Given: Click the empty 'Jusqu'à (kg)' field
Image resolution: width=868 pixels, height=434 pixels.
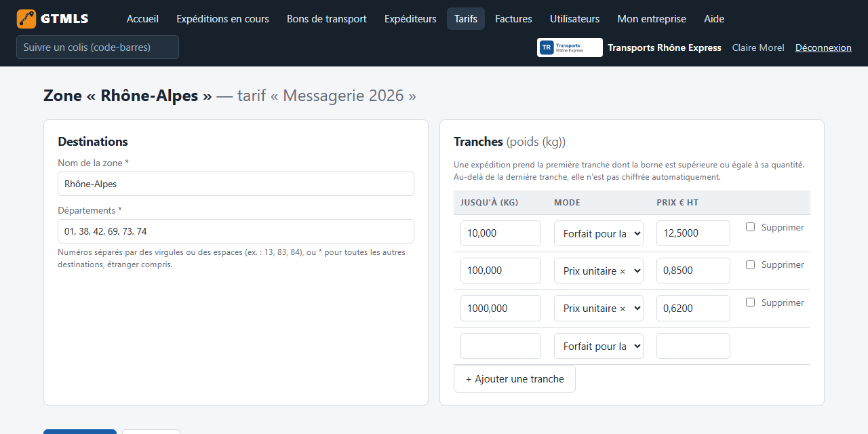Looking at the screenshot, I should pyautogui.click(x=500, y=346).
